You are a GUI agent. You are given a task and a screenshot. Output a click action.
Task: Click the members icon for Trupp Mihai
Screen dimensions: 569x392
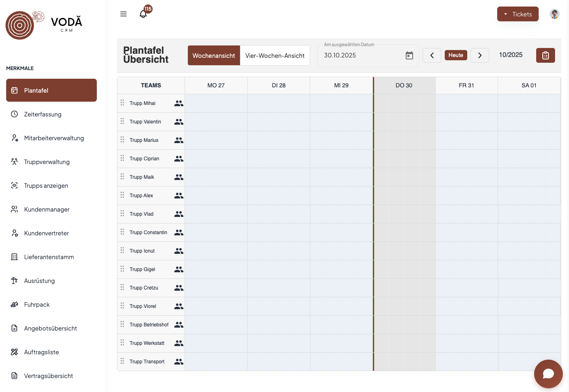179,103
